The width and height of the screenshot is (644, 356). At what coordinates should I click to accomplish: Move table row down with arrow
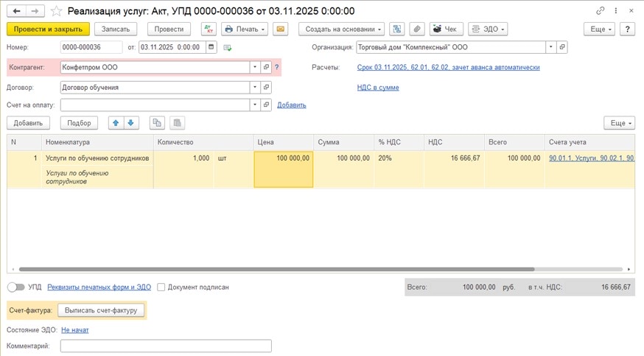click(x=130, y=123)
